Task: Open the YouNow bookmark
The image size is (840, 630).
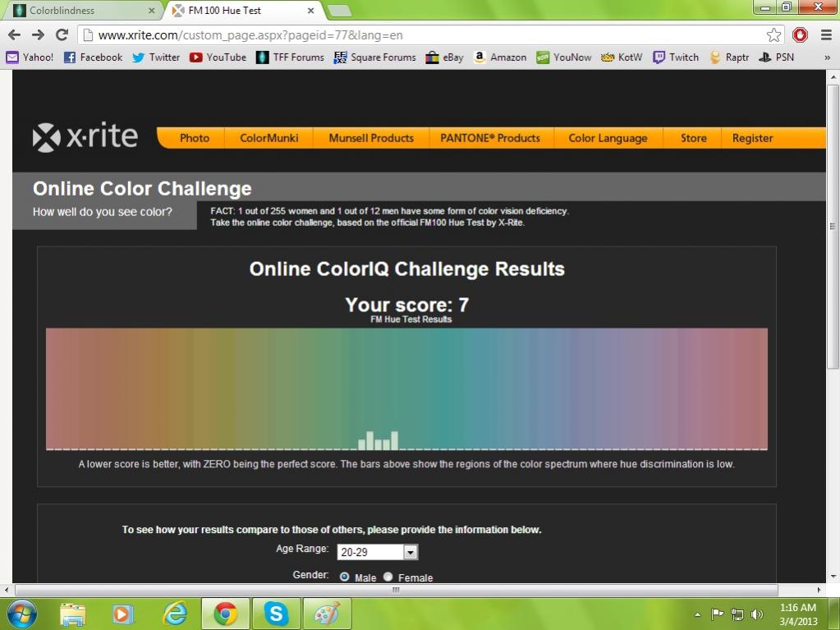Action: 563,57
